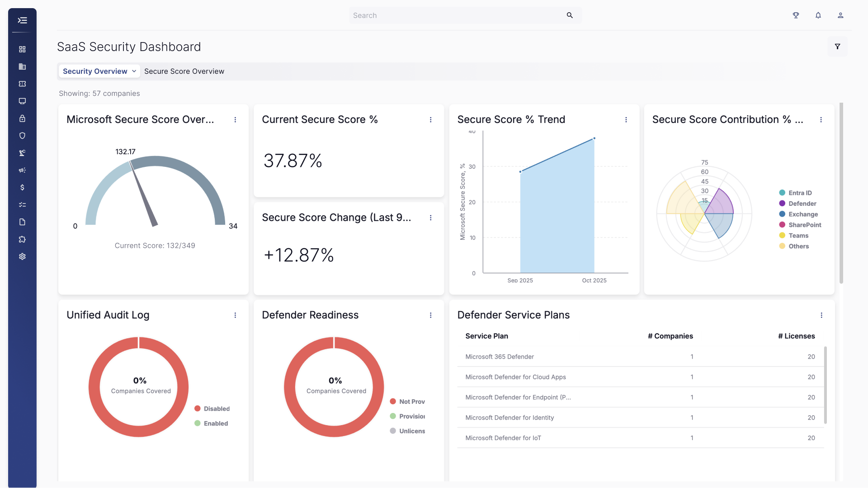Open the settings gear in sidebar
This screenshot has width=868, height=488.
22,256
